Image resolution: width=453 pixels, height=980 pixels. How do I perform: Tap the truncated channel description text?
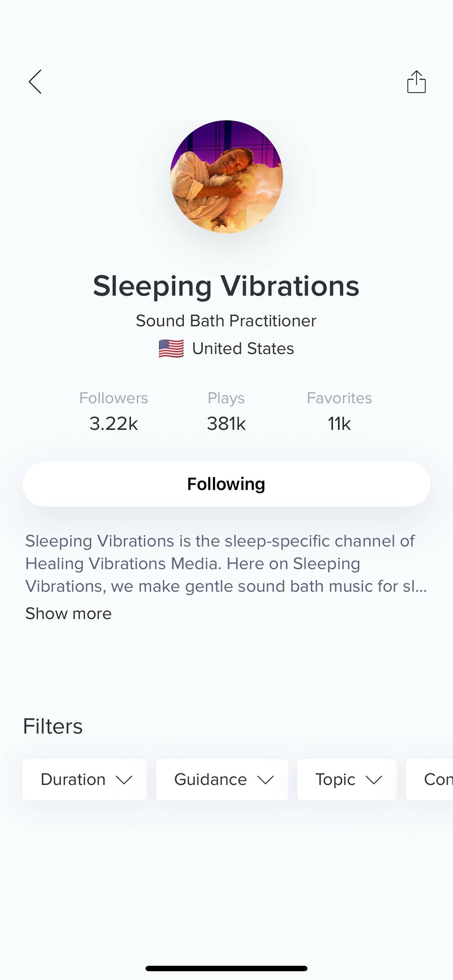pos(226,563)
